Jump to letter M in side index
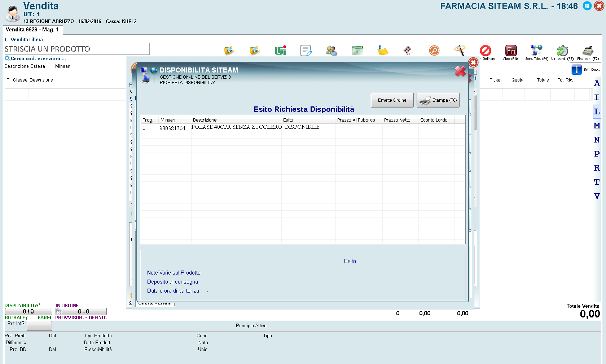Viewport: 606px width, 364px height. (597, 126)
